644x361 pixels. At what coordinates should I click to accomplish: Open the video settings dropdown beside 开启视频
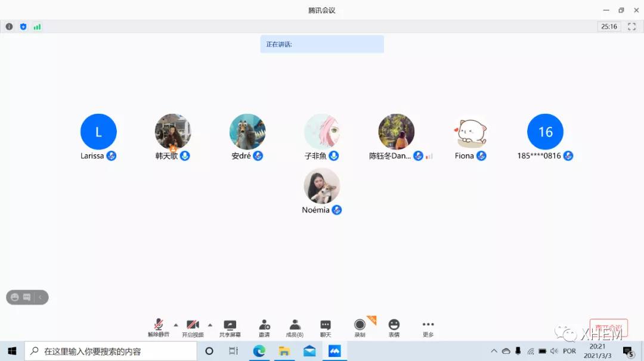pyautogui.click(x=210, y=326)
